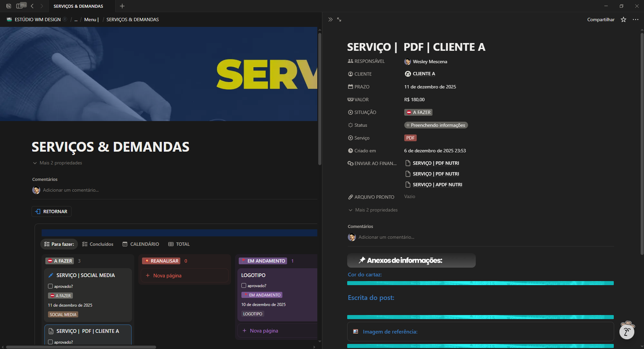Navigate back with the left arrow
This screenshot has height=349, width=644.
point(32,6)
